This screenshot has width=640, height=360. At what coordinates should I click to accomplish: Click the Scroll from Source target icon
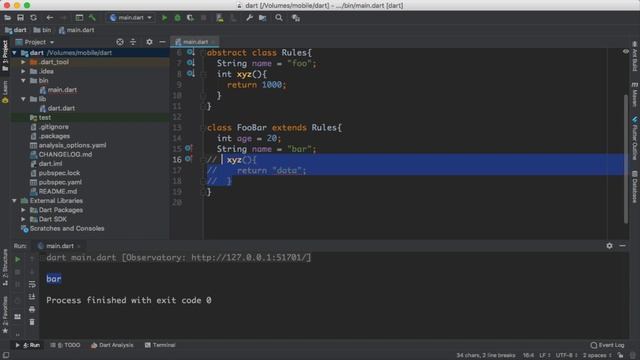tap(120, 42)
